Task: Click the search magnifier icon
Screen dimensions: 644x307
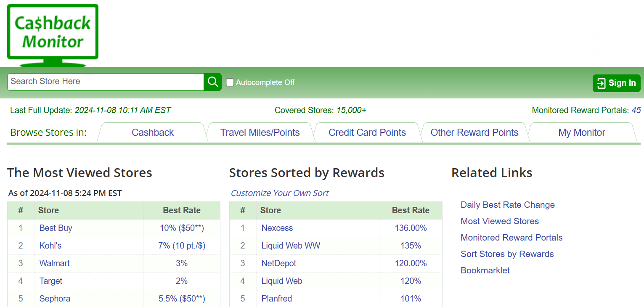Action: point(212,82)
